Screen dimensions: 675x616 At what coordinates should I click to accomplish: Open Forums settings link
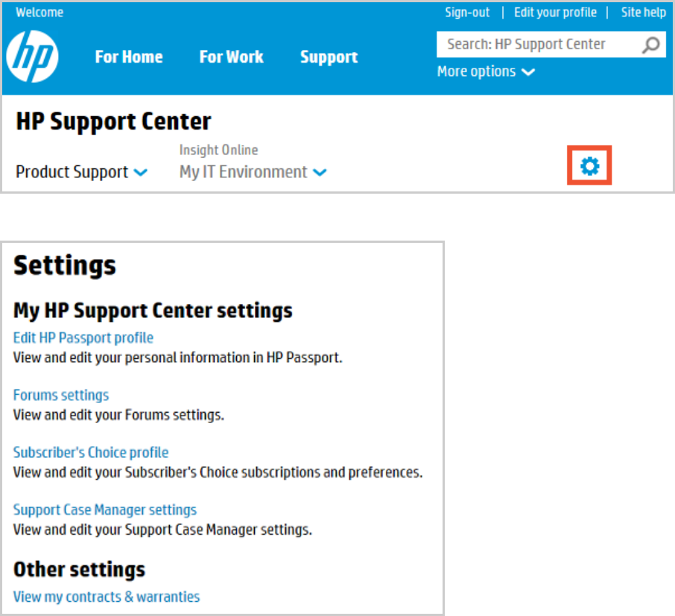click(61, 396)
